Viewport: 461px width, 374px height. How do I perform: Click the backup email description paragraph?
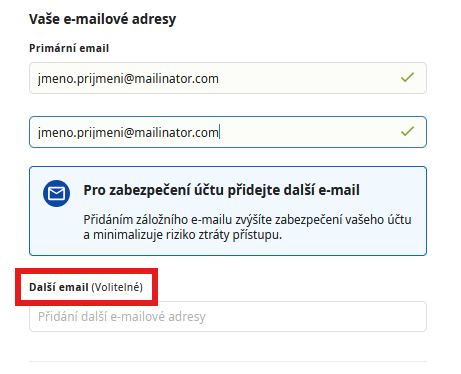247,227
